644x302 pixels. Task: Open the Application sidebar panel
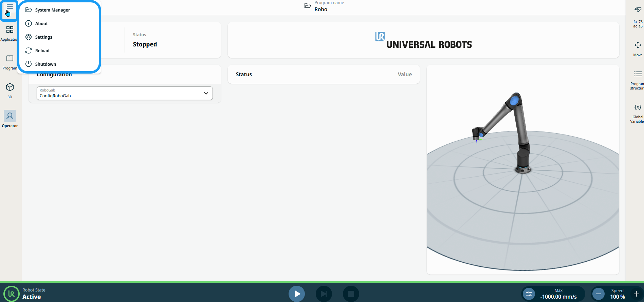tap(10, 33)
